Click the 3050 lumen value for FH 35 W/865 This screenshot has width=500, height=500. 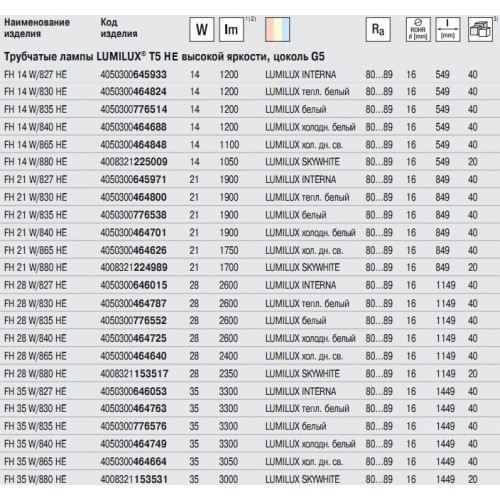tap(228, 462)
